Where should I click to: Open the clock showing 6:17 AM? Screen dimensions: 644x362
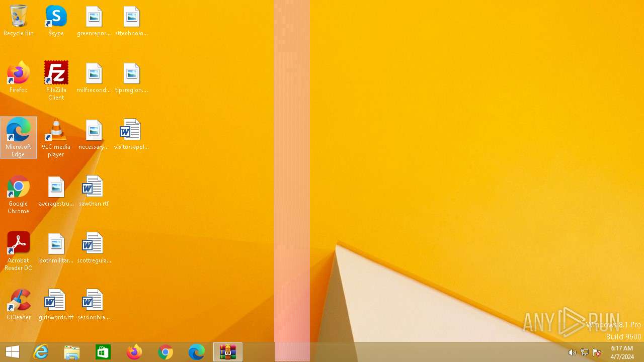click(622, 352)
